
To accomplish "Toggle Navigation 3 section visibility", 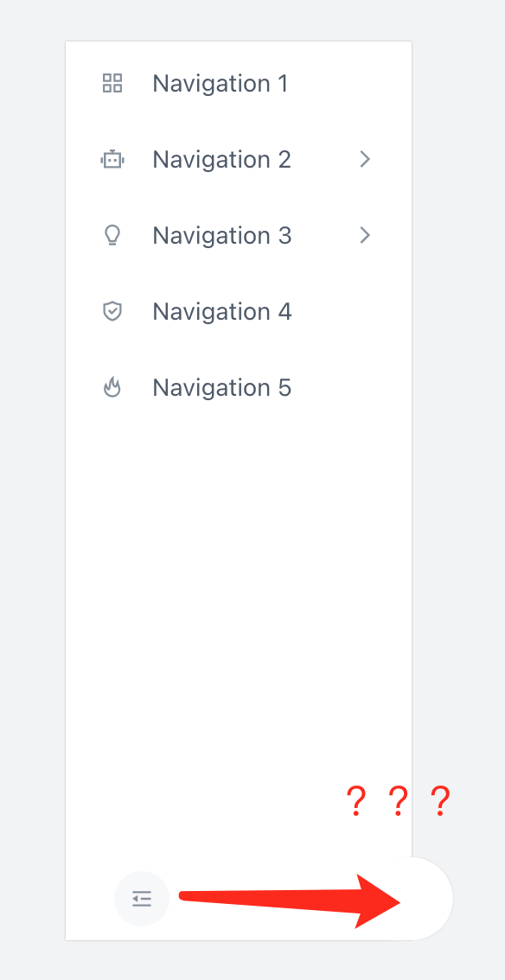I will point(364,235).
